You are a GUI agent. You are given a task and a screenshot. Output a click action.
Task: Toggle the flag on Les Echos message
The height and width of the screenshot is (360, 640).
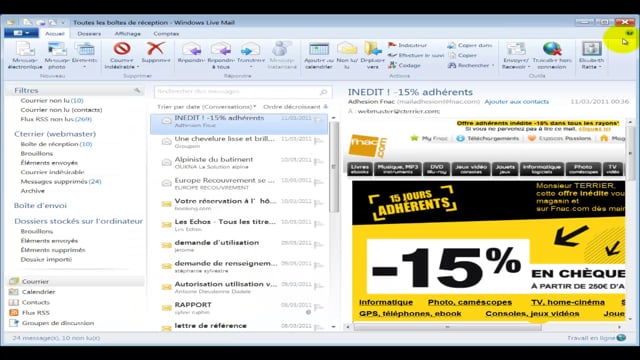tap(318, 224)
